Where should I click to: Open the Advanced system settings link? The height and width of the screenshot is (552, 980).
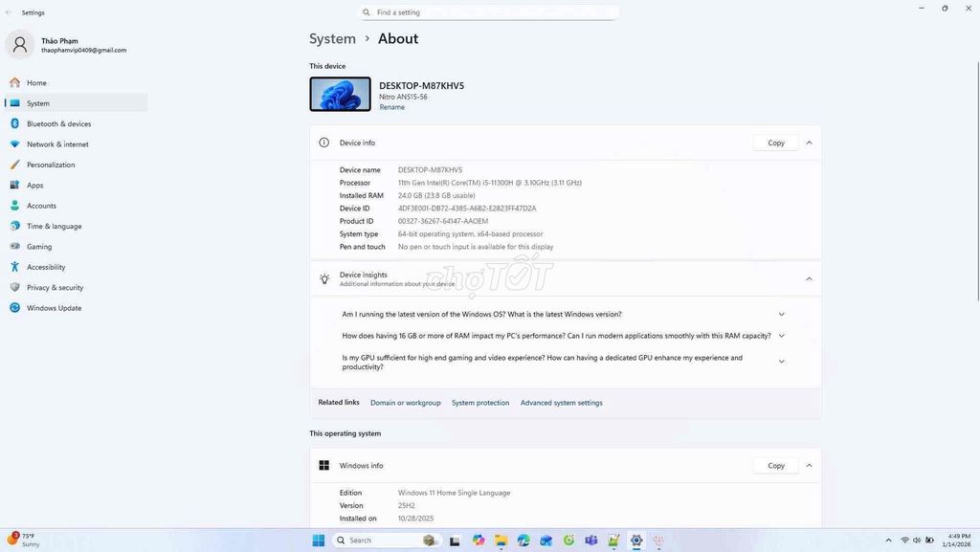561,403
